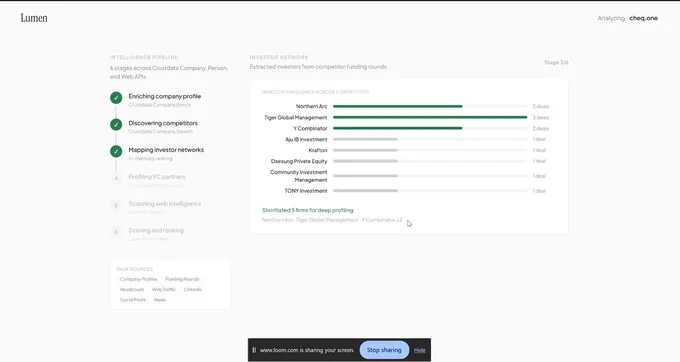Click the 'Investor Network' section heading
This screenshot has height=362, width=680.
[279, 57]
